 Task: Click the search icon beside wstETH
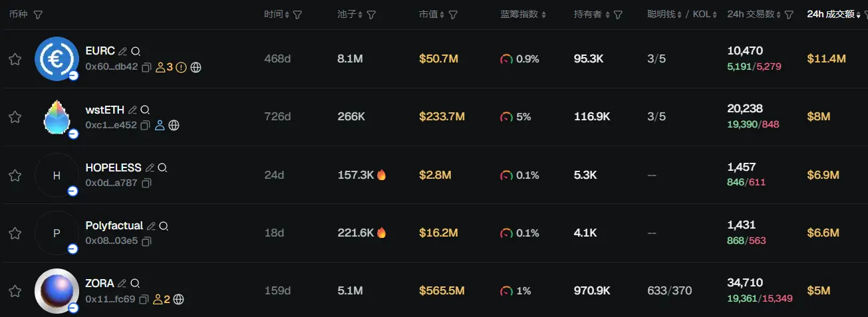point(145,110)
